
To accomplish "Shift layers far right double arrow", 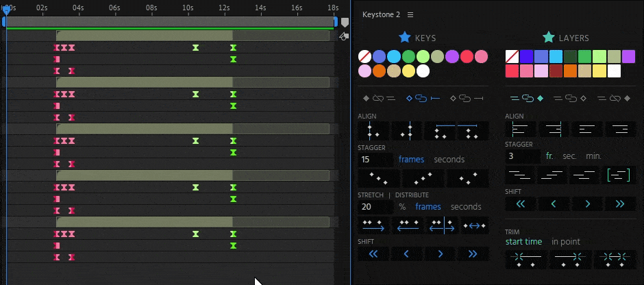I will [x=620, y=204].
